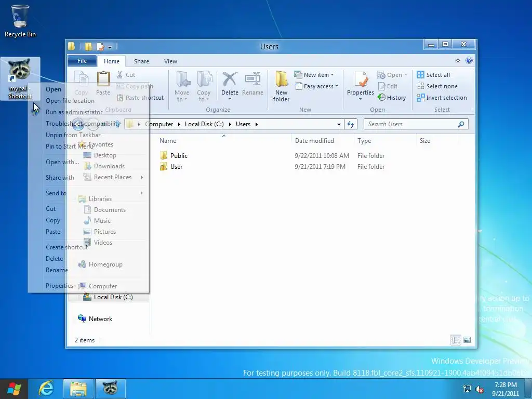Expand the Share with submenu arrow

pos(141,177)
